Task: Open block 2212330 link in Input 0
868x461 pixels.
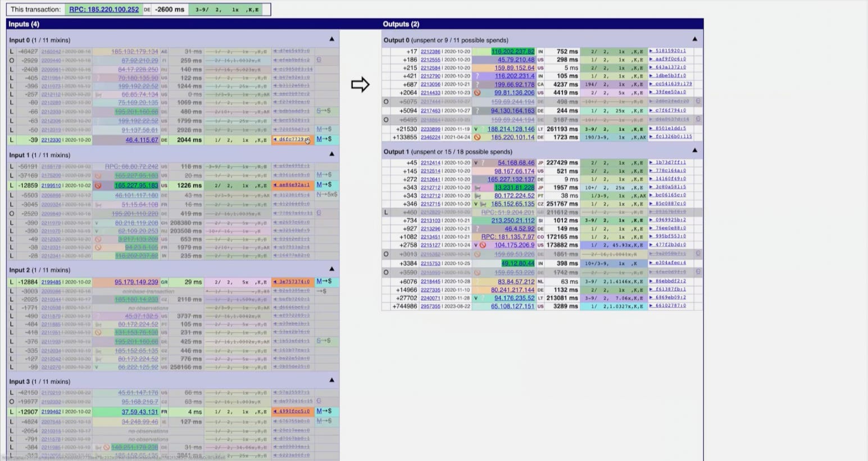Action: click(51, 140)
